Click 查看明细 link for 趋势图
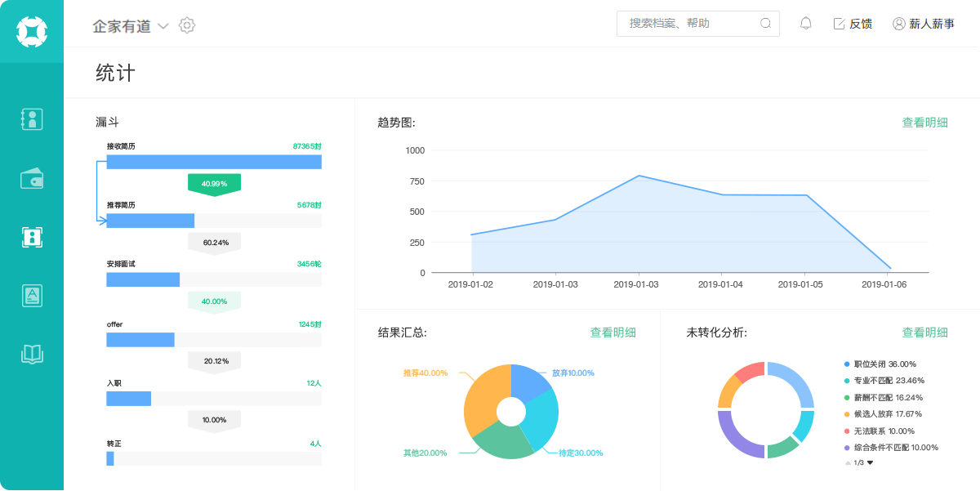This screenshot has height=491, width=980. pos(924,123)
